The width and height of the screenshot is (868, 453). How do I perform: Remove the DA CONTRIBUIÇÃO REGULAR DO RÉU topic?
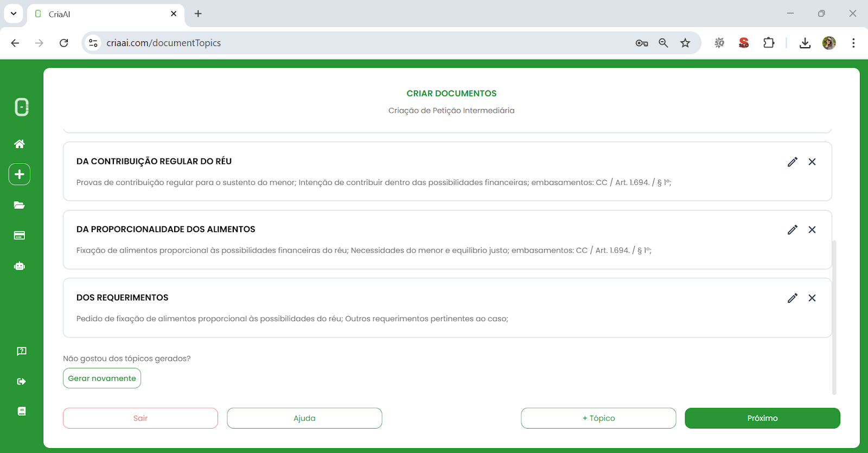(x=812, y=162)
